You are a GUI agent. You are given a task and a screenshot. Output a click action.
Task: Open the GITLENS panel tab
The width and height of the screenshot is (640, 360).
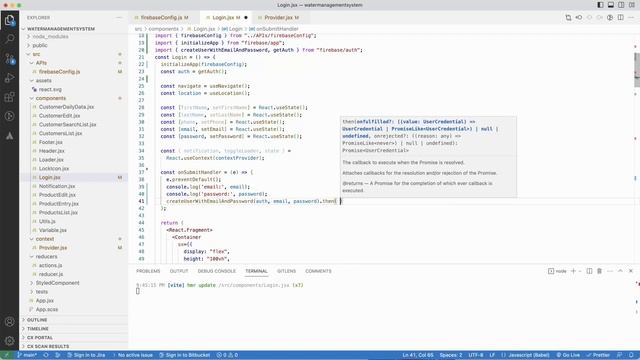[x=287, y=271]
